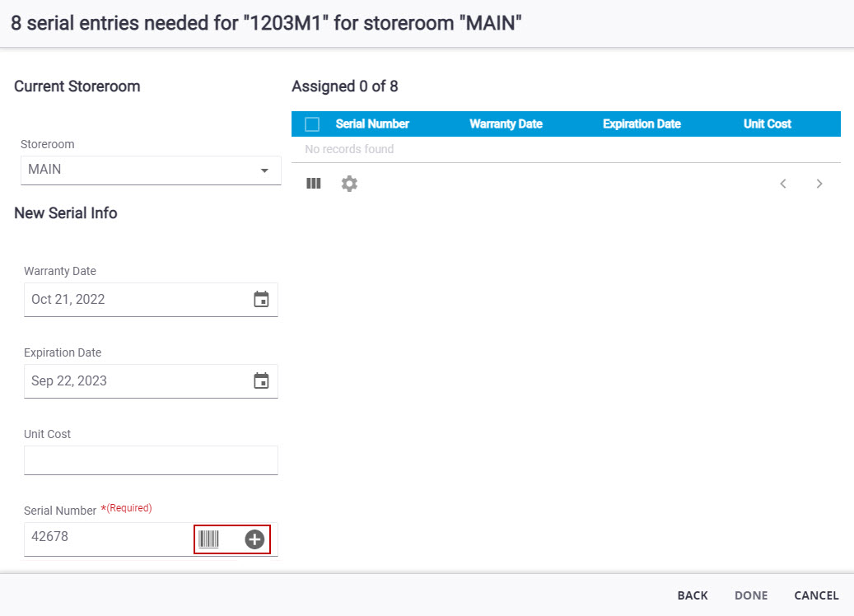The image size is (854, 616).
Task: Click into the Unit Cost field
Action: point(151,460)
